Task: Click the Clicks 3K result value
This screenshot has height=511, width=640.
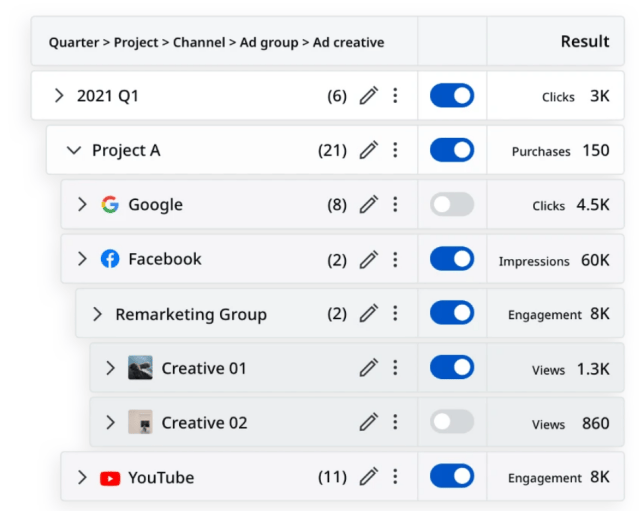Action: (576, 97)
